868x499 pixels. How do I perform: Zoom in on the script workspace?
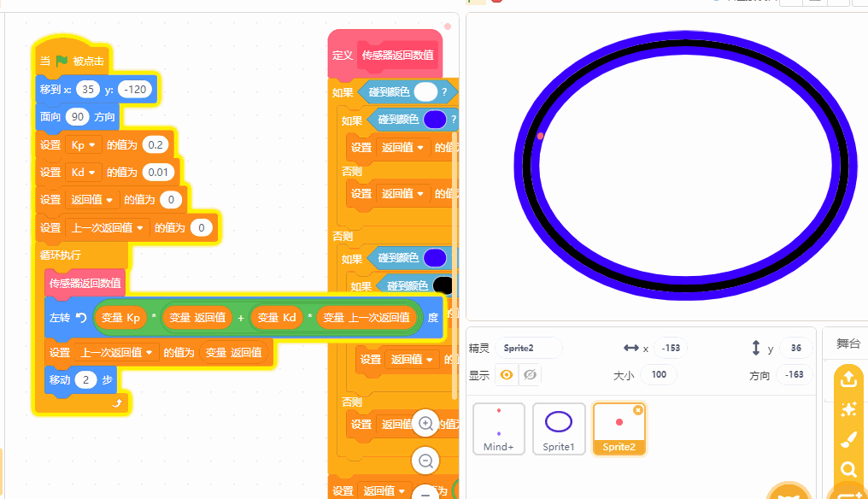(425, 424)
